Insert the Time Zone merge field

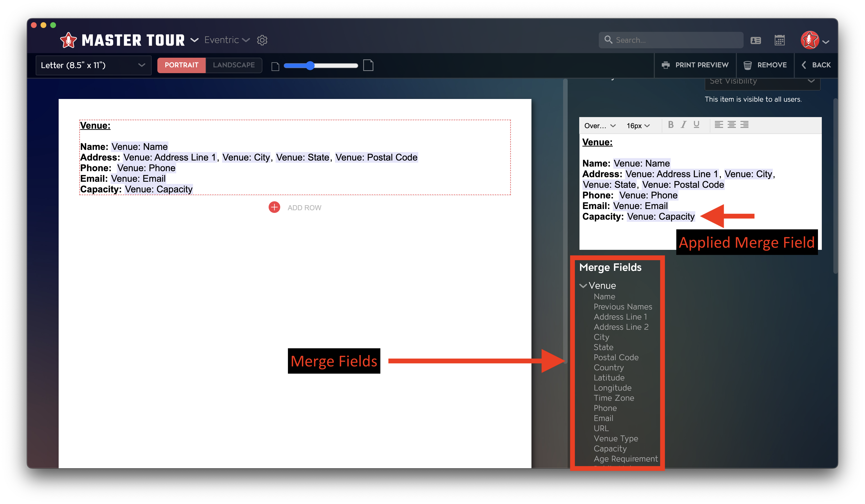click(614, 398)
